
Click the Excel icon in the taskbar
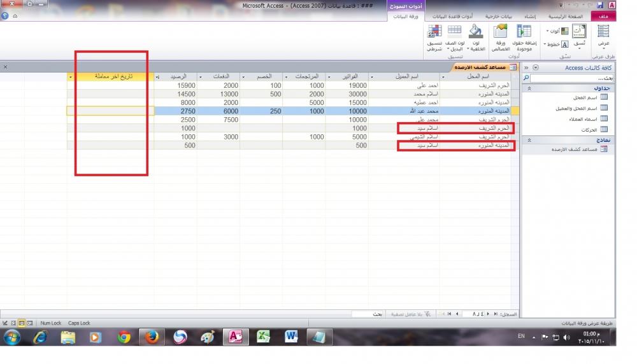262,337
